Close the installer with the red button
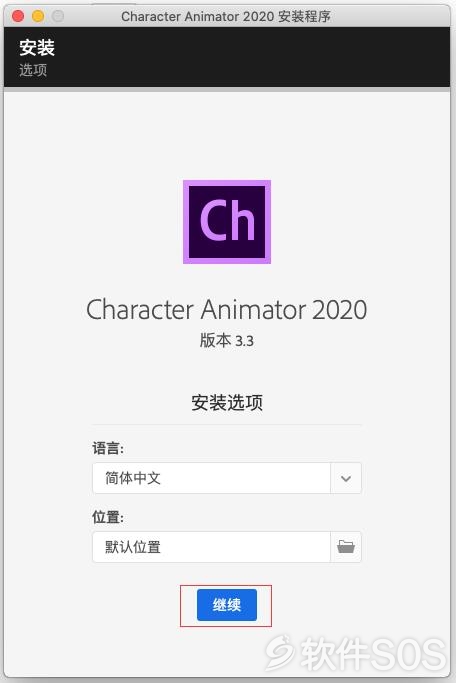This screenshot has width=456, height=683. [18, 16]
